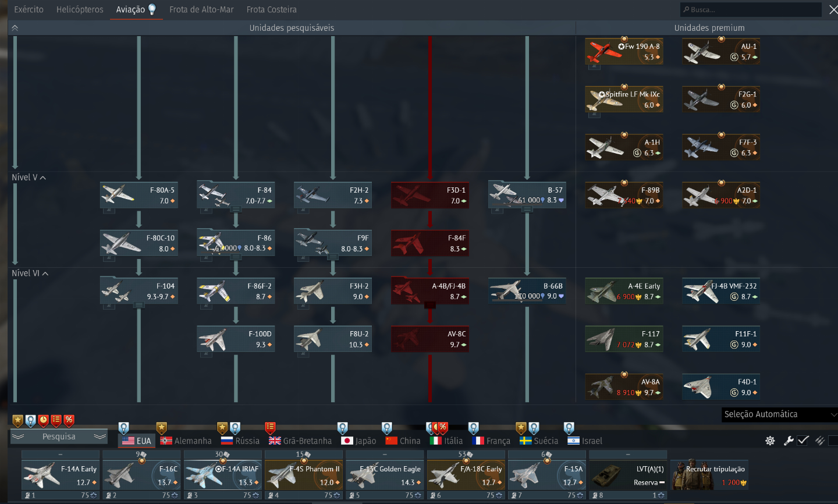Select the F-15A crew slot

[x=547, y=475]
